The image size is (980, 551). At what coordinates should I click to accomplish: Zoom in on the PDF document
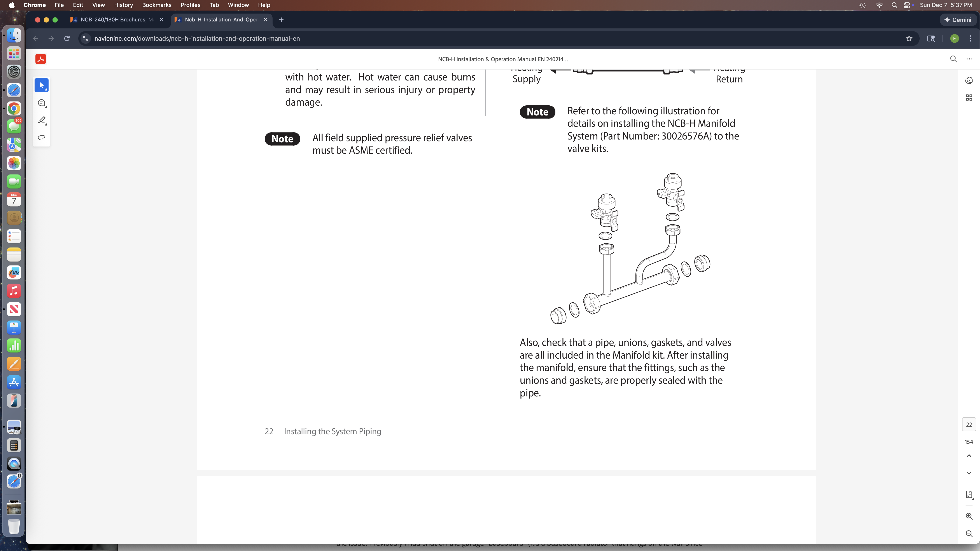coord(969,516)
